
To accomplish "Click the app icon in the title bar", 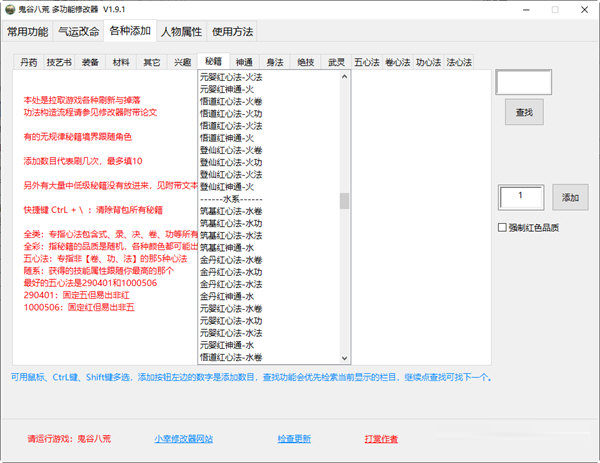I will click(x=10, y=9).
